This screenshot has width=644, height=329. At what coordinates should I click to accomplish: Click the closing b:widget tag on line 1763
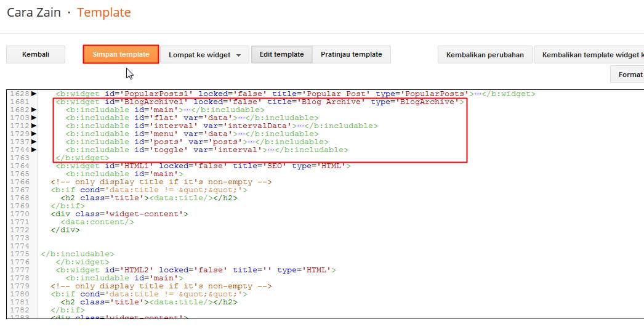(83, 158)
